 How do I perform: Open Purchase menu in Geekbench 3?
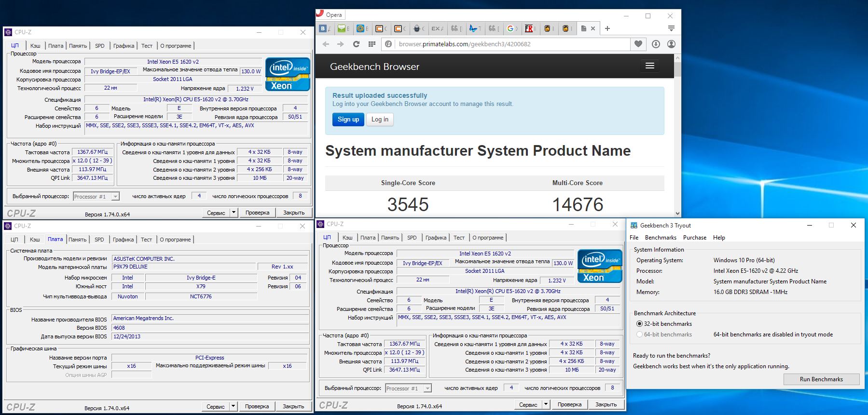coord(695,238)
